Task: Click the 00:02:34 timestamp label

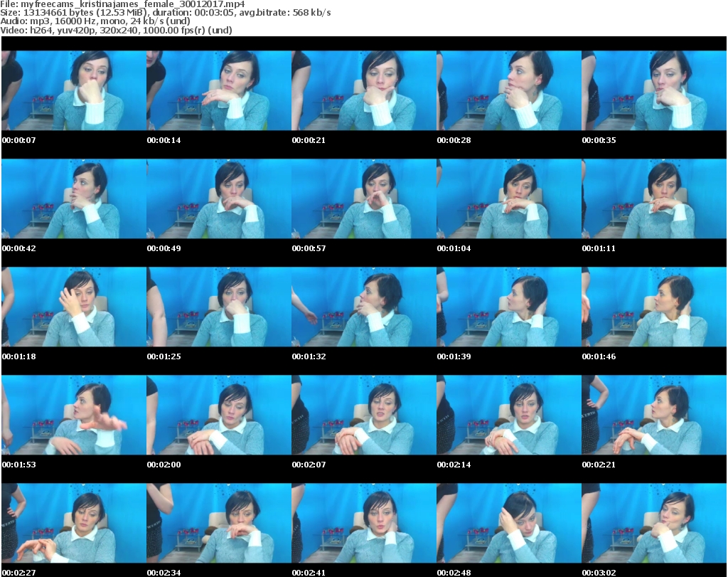Action: tap(164, 573)
